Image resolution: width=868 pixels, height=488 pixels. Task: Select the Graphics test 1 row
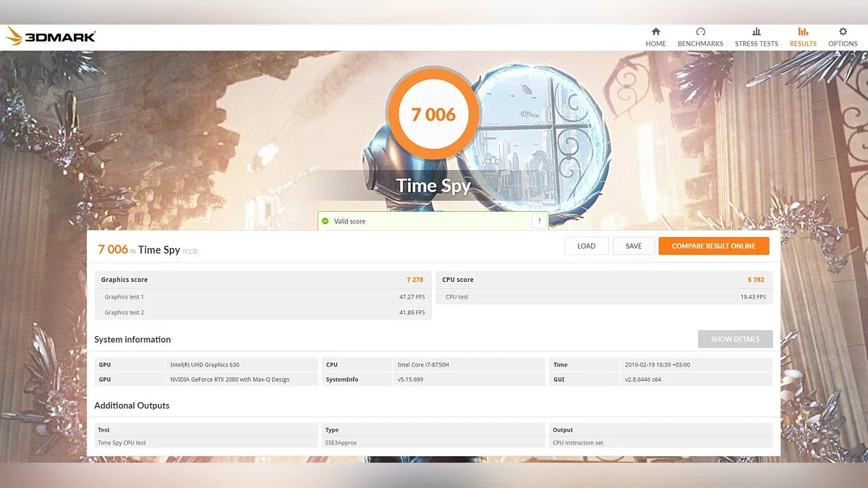263,297
